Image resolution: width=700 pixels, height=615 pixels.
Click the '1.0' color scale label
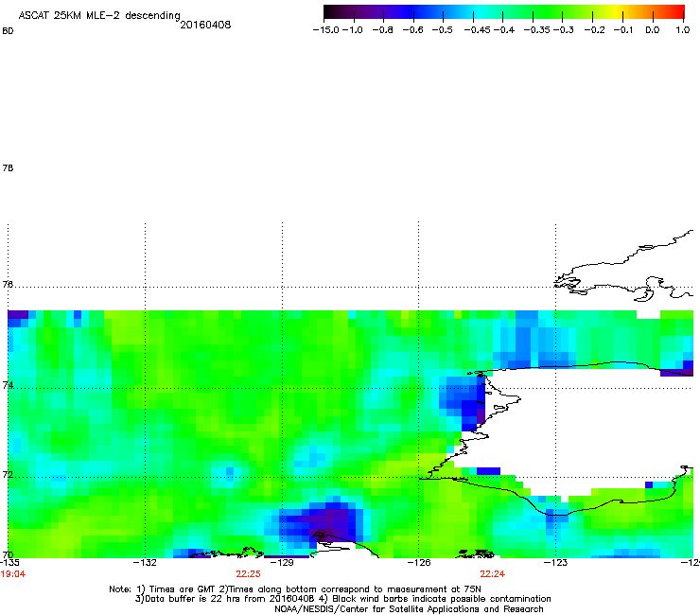point(683,30)
